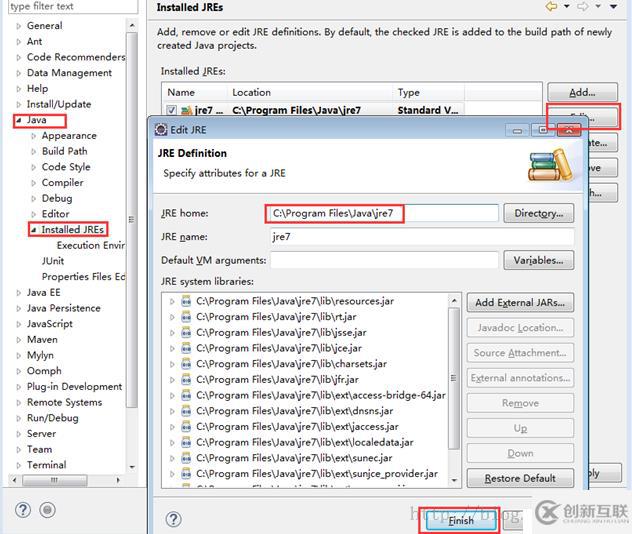Open the Preferences view menu triangle

(x=613, y=6)
